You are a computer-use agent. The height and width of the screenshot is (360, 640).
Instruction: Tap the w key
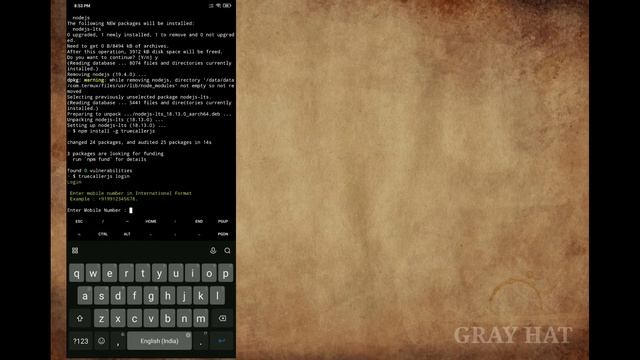[x=93, y=273]
